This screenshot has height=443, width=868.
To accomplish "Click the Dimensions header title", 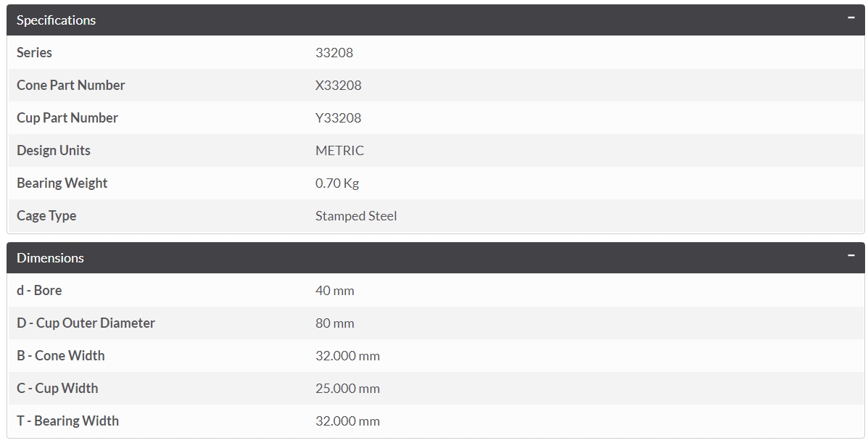I will pyautogui.click(x=50, y=258).
